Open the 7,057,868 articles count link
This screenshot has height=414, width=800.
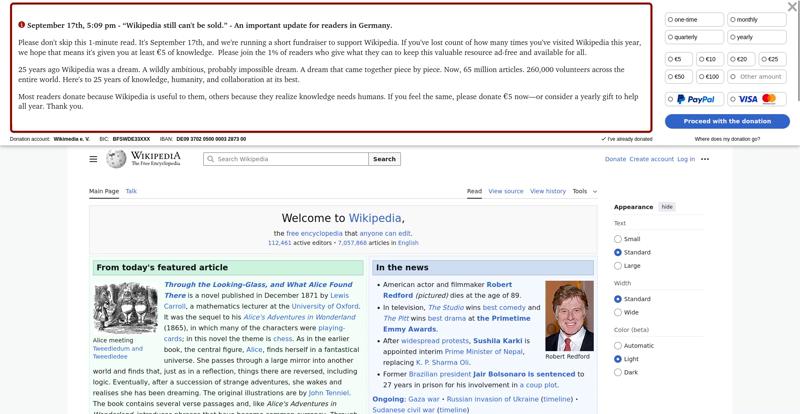click(352, 243)
